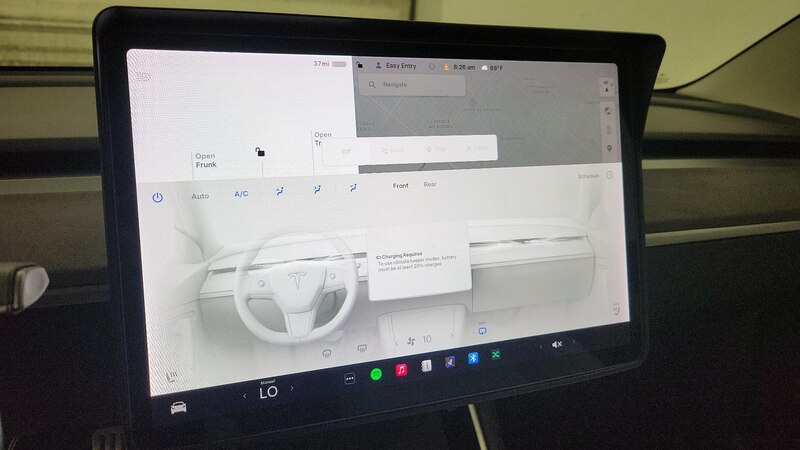Image resolution: width=800 pixels, height=450 pixels.
Task: Open the green crossed-arrows app icon
Action: click(495, 354)
